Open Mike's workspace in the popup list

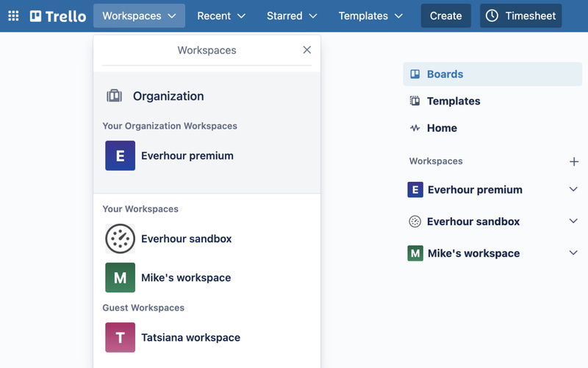tap(186, 277)
